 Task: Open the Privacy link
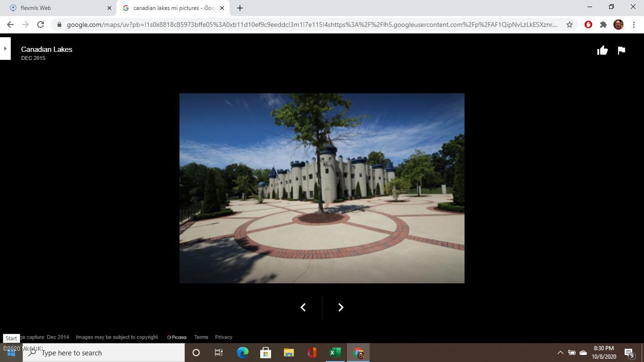point(223,337)
